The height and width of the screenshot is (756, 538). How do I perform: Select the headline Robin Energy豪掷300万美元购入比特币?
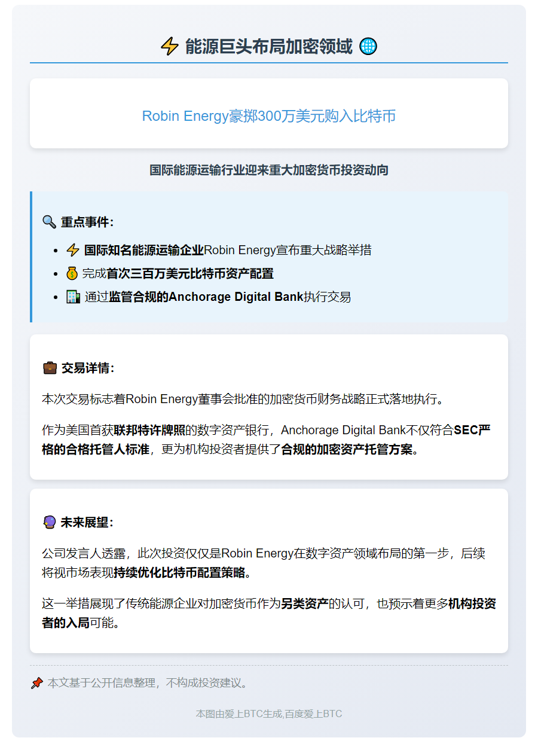[x=269, y=116]
